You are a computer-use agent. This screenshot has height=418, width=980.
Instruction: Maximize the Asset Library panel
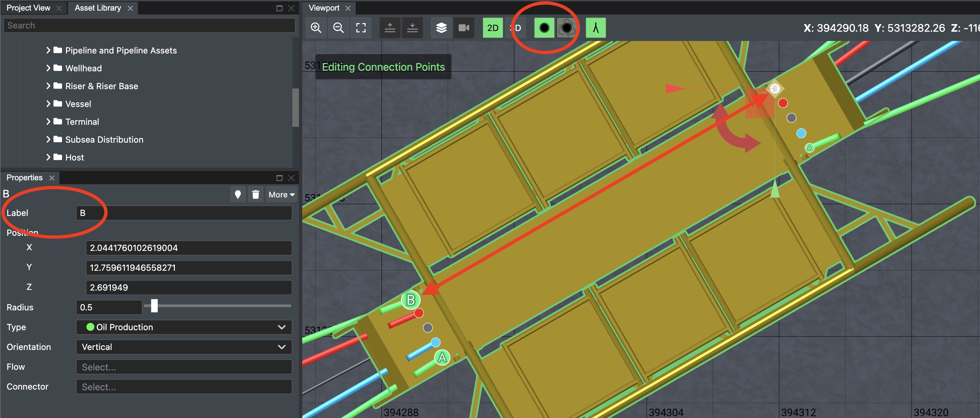click(279, 8)
